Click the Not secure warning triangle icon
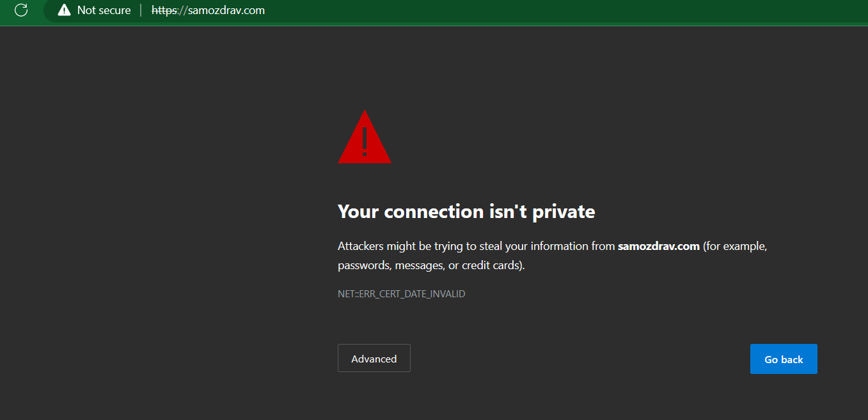Viewport: 868px width, 420px height. coord(64,10)
